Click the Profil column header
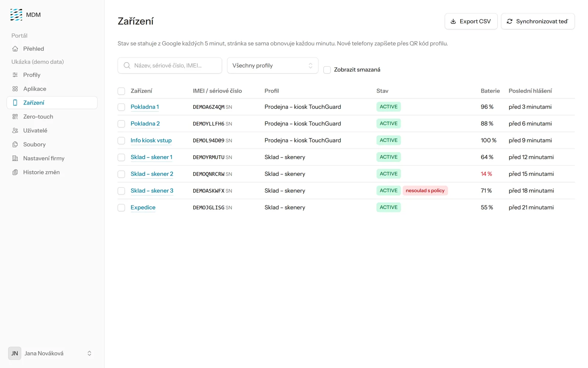Image resolution: width=588 pixels, height=368 pixels. tap(272, 91)
